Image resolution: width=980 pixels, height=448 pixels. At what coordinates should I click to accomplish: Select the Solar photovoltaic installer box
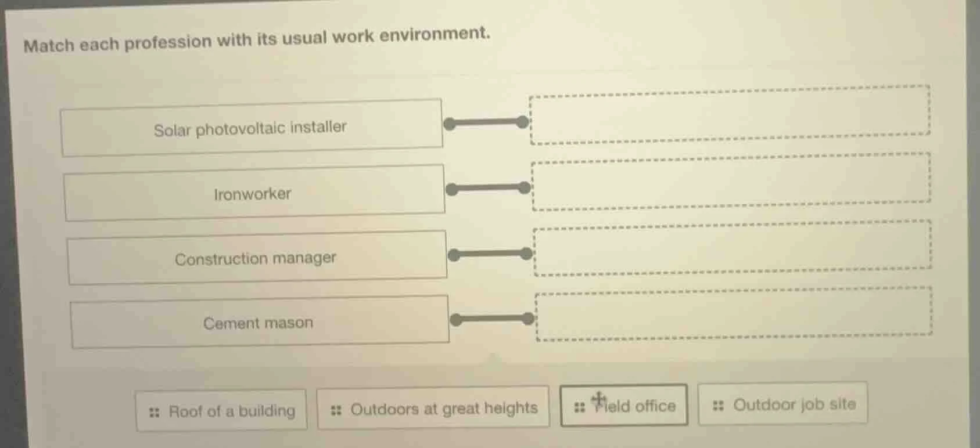[x=251, y=128]
